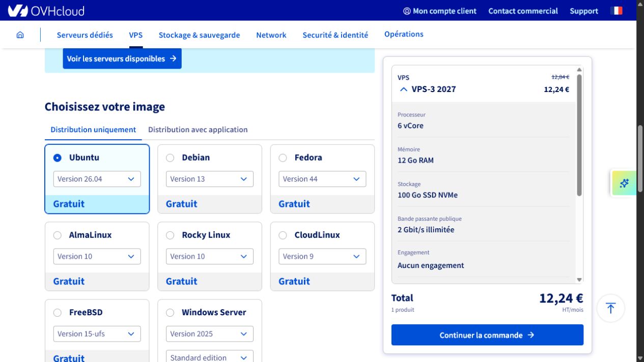Open the Serveurs dédiés menu

pos(85,35)
